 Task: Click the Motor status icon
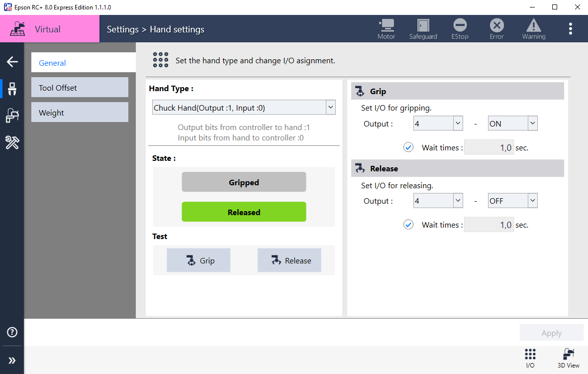pyautogui.click(x=386, y=29)
